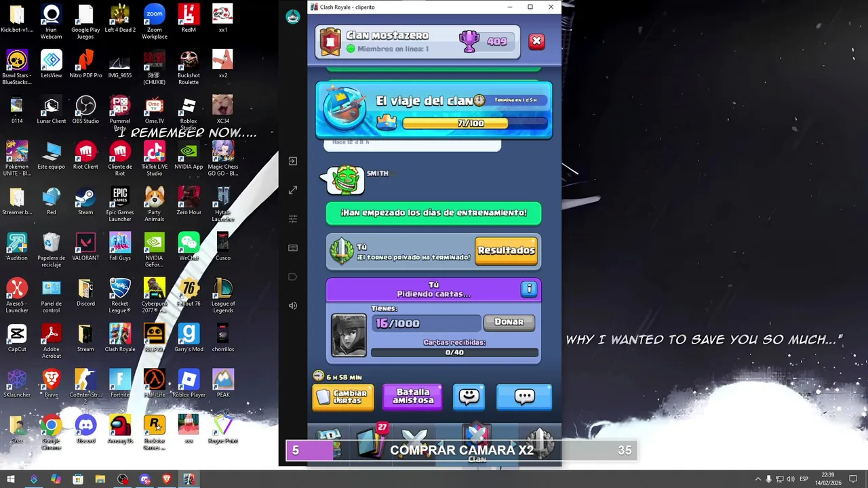Tap the requested card thumbnail
This screenshot has width=868, height=488.
coord(349,335)
